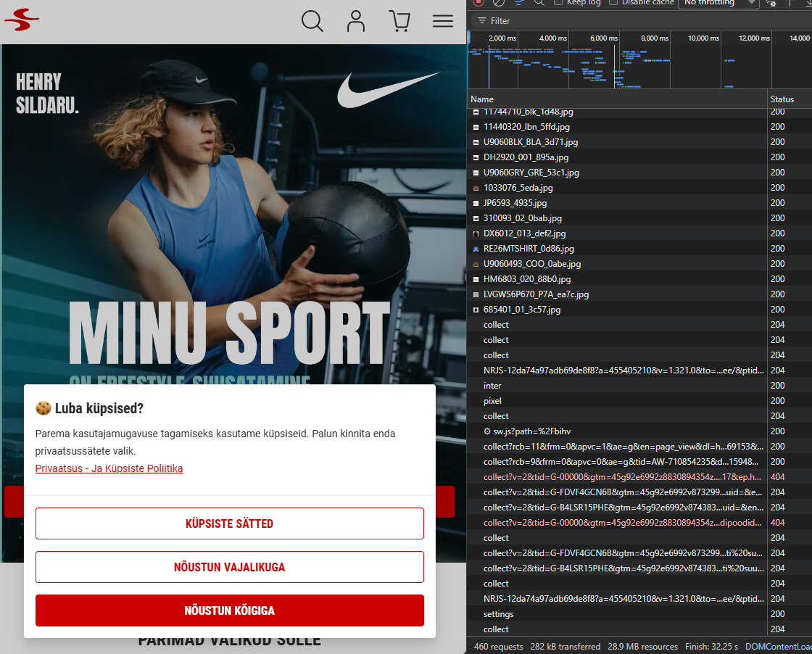Screen dimensions: 812x654
Task: Click the DOMContentLoaded status bar entry
Action: [779, 647]
